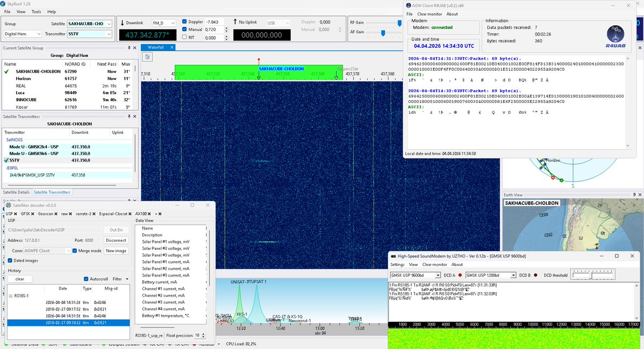This screenshot has height=349, width=644.
Task: Toggle the Doppler checkbox for downlink
Action: [x=185, y=22]
